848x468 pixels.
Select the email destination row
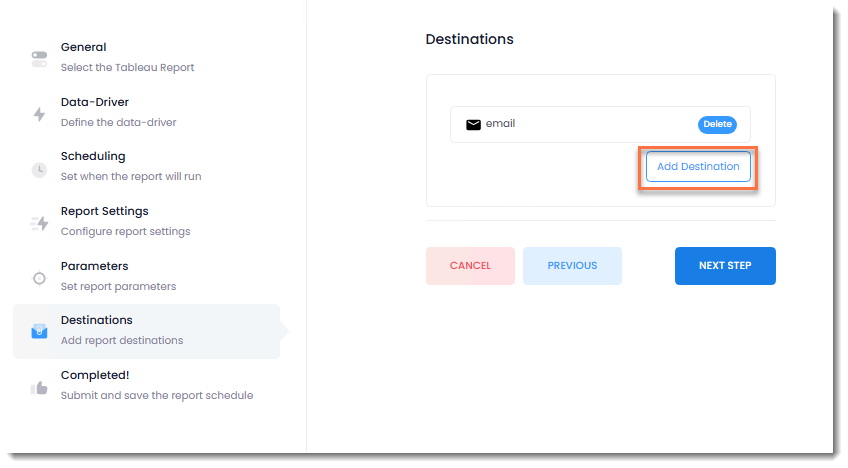(580, 125)
